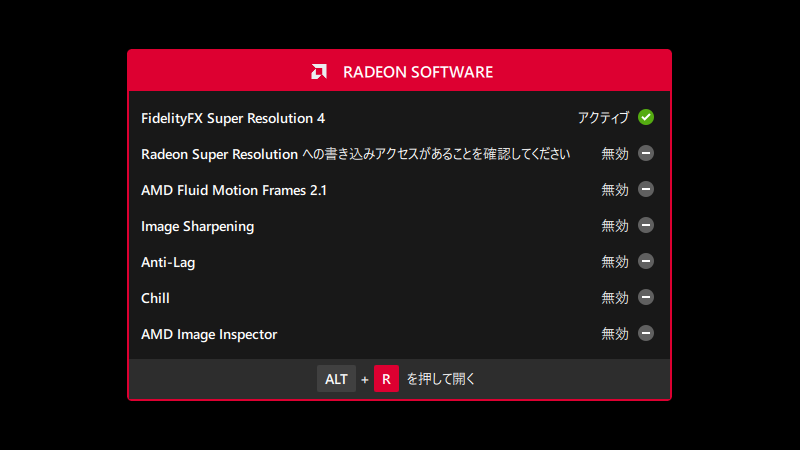Select the Chill label
This screenshot has height=450, width=800.
tap(155, 298)
